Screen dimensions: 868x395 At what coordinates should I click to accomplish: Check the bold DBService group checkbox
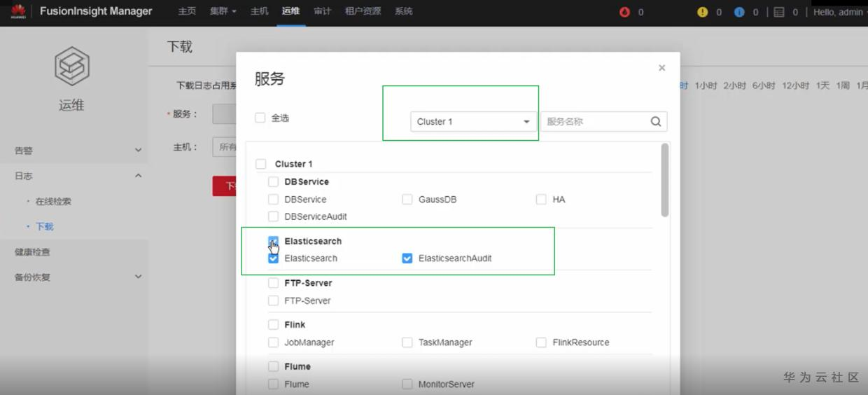(274, 181)
